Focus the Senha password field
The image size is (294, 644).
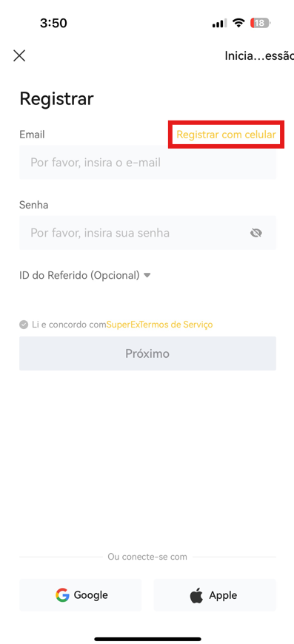147,233
